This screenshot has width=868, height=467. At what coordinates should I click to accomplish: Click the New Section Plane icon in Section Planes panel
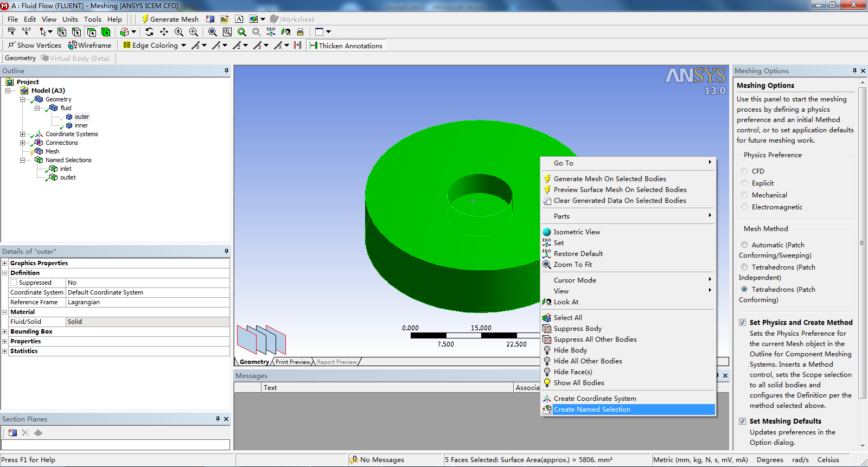(12, 433)
